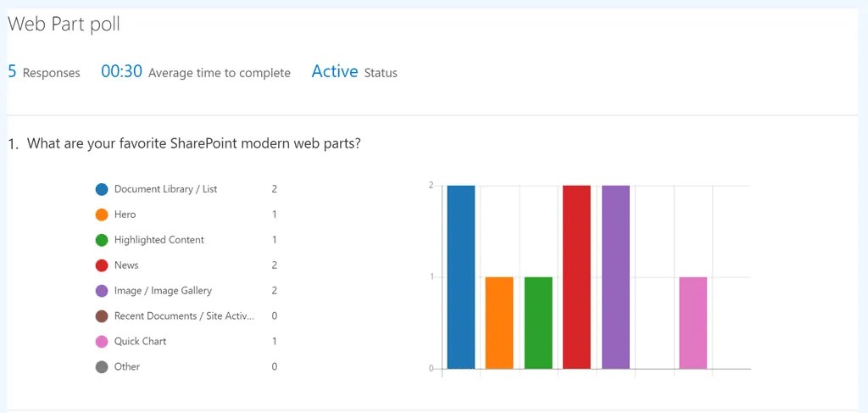Select the green bar in the chart
Viewport: 868px width, 413px height.
coord(538,323)
